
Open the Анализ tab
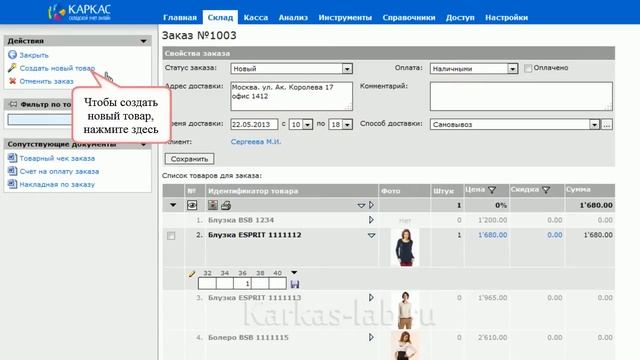click(293, 18)
